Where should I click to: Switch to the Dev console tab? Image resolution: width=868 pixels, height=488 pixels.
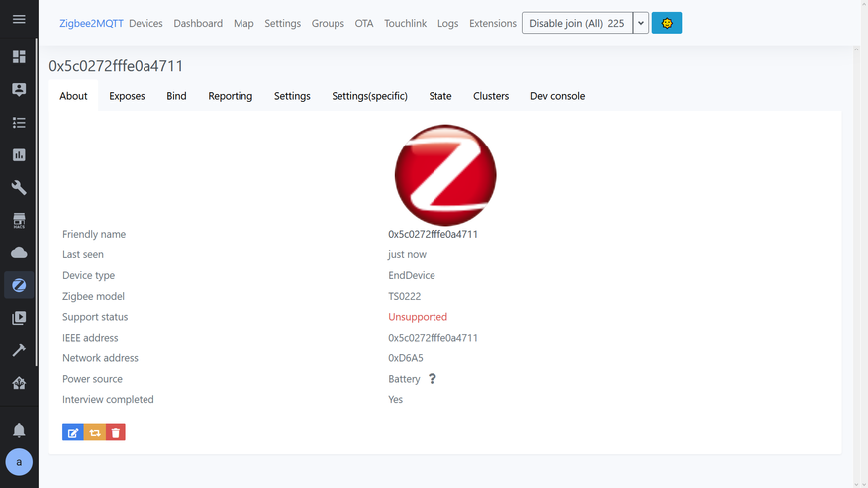pos(557,96)
